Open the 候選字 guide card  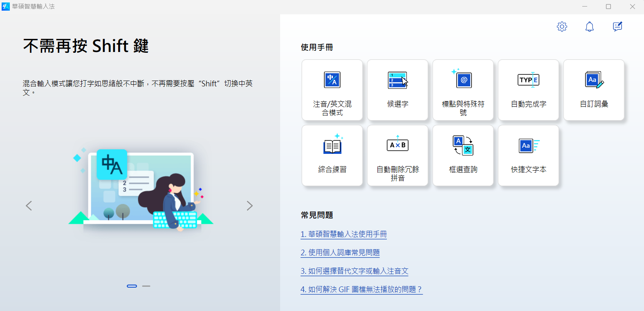tap(397, 90)
